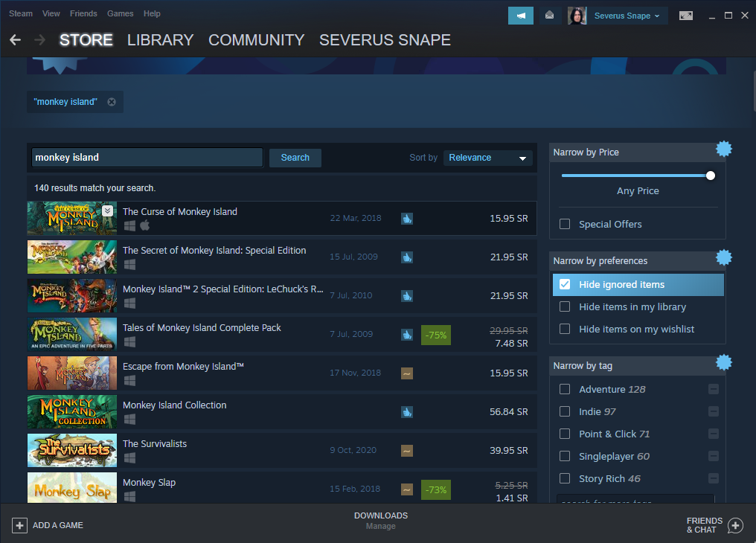Open the Monkey Island Collection listing
The height and width of the screenshot is (543, 756).
[282, 412]
